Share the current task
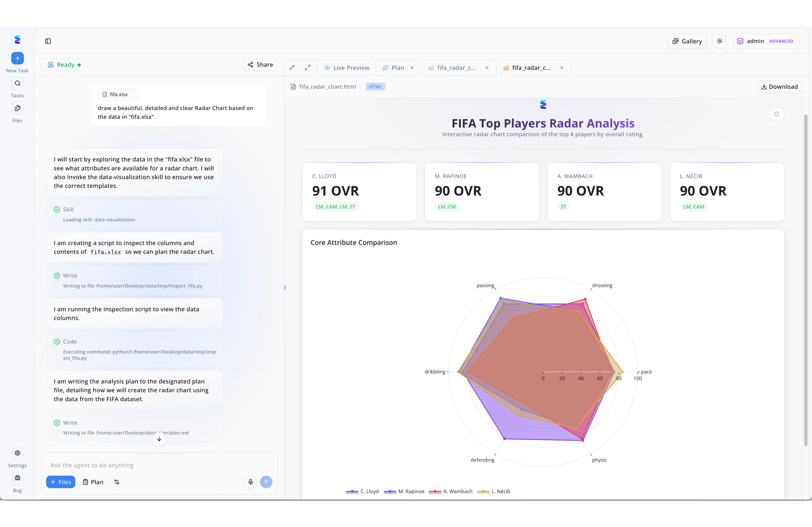 (260, 65)
